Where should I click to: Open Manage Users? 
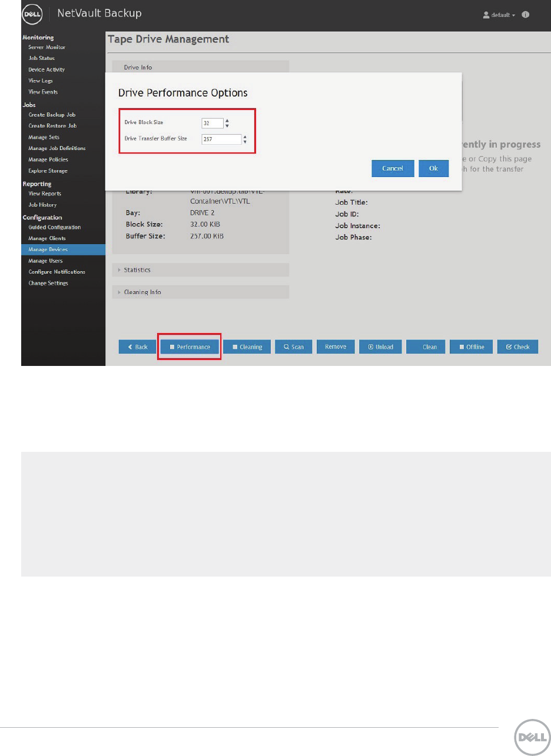point(45,261)
